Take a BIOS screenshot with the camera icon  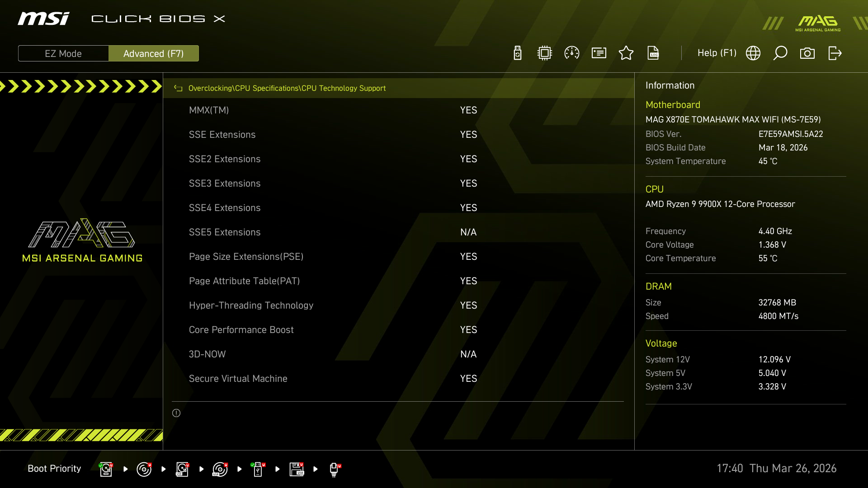tap(808, 53)
